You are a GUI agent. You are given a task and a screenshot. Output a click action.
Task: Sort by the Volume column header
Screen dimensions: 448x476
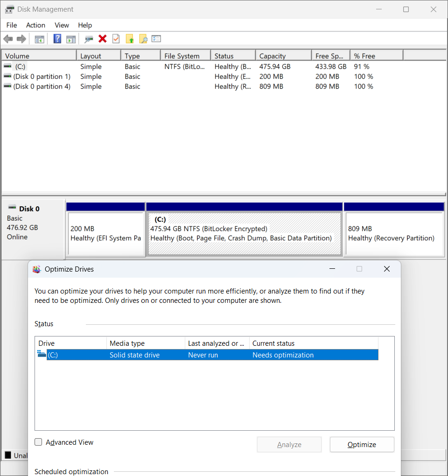click(x=39, y=56)
